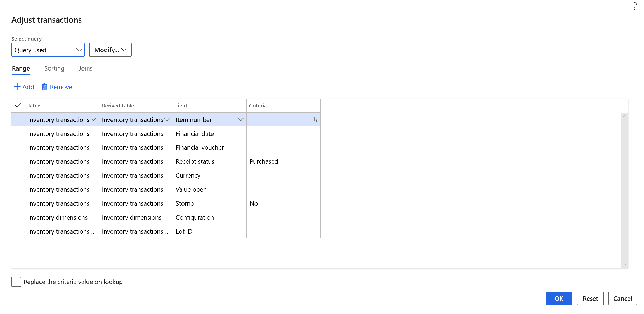Open lookup via plus icon in Criteria cell
The height and width of the screenshot is (314, 644).
(315, 119)
